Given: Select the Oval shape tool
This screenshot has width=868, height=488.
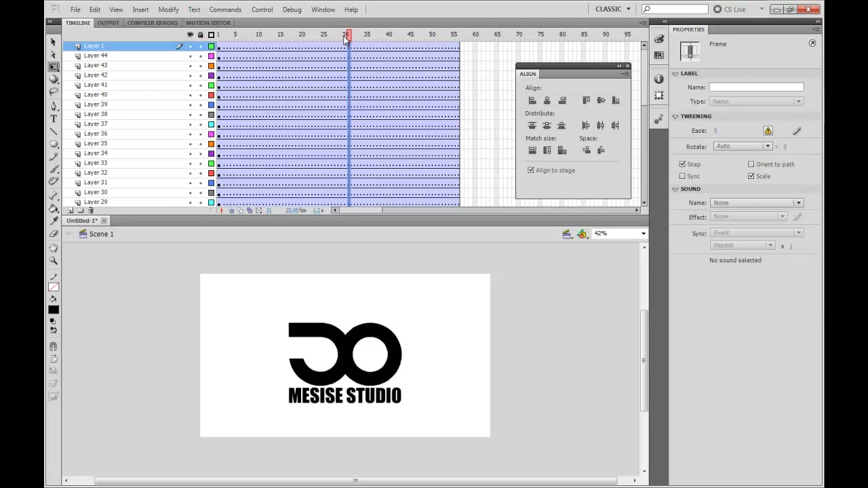Looking at the screenshot, I should point(54,144).
